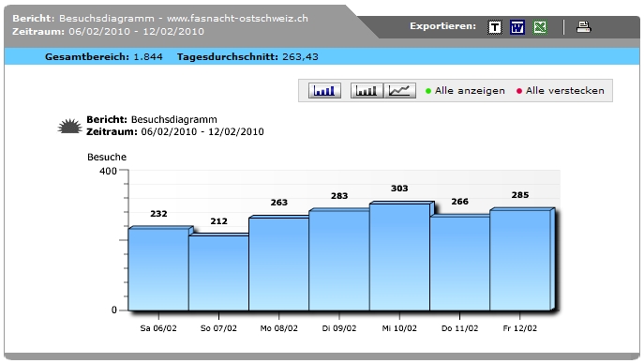
Task: Export report as plain text file
Action: pyautogui.click(x=495, y=27)
